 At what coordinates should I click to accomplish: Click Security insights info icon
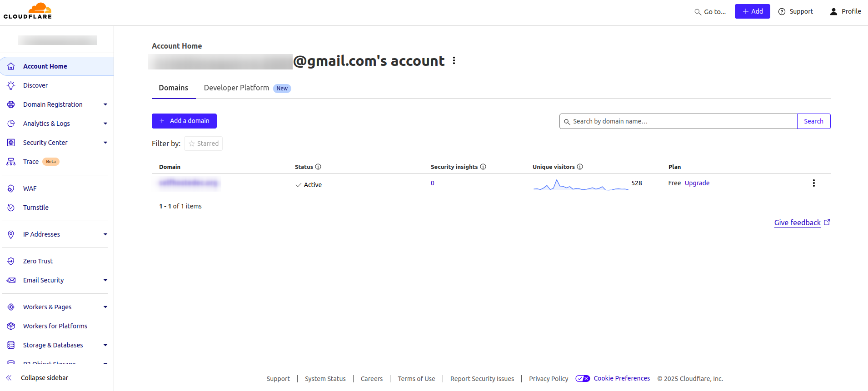483,167
